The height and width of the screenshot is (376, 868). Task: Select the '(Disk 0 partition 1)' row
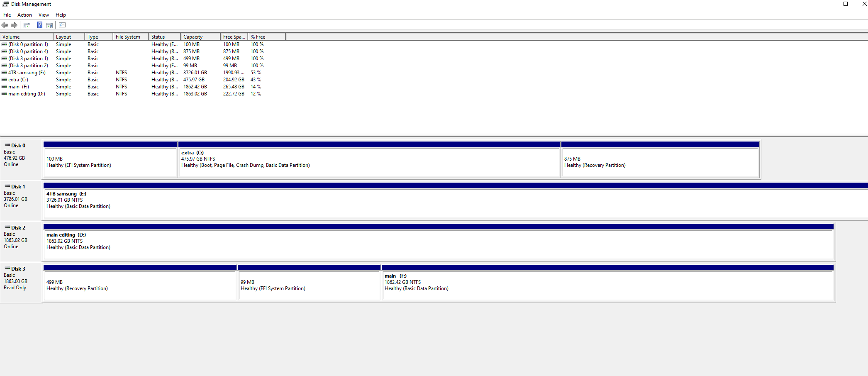pyautogui.click(x=143, y=44)
